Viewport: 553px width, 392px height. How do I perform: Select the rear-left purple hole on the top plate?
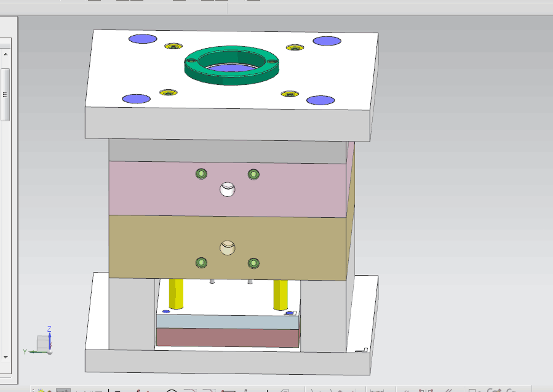pyautogui.click(x=143, y=39)
